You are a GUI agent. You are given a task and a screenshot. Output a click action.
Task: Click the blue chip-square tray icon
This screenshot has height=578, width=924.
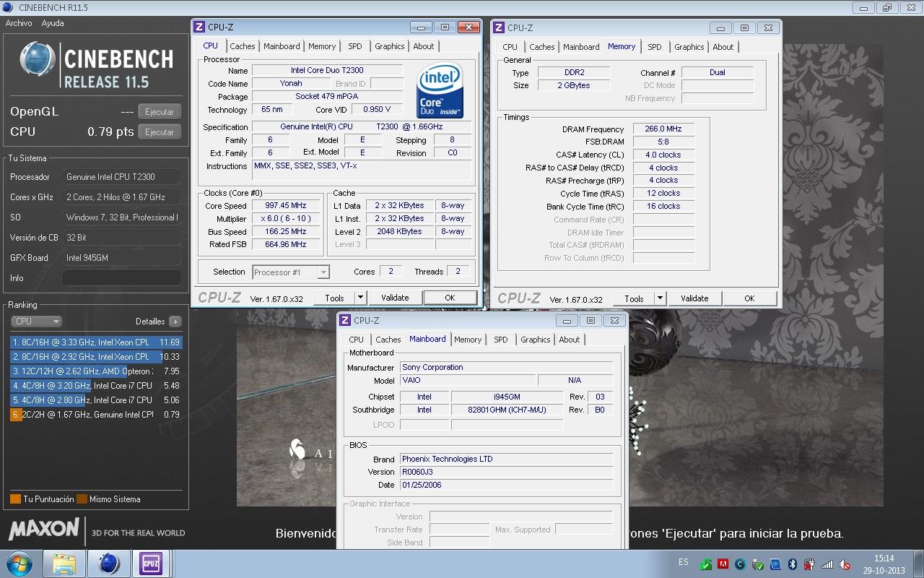(x=775, y=564)
